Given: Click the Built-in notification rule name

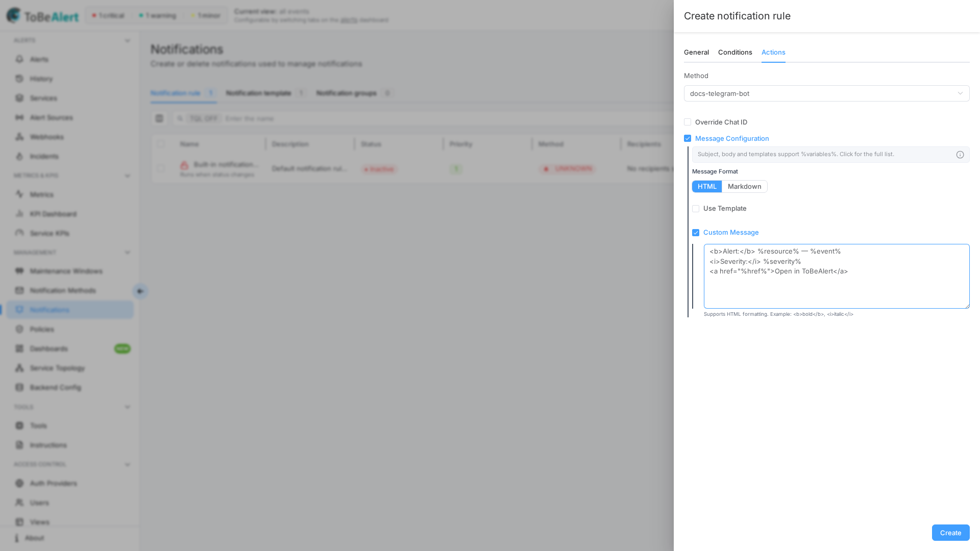Looking at the screenshot, I should click(226, 164).
